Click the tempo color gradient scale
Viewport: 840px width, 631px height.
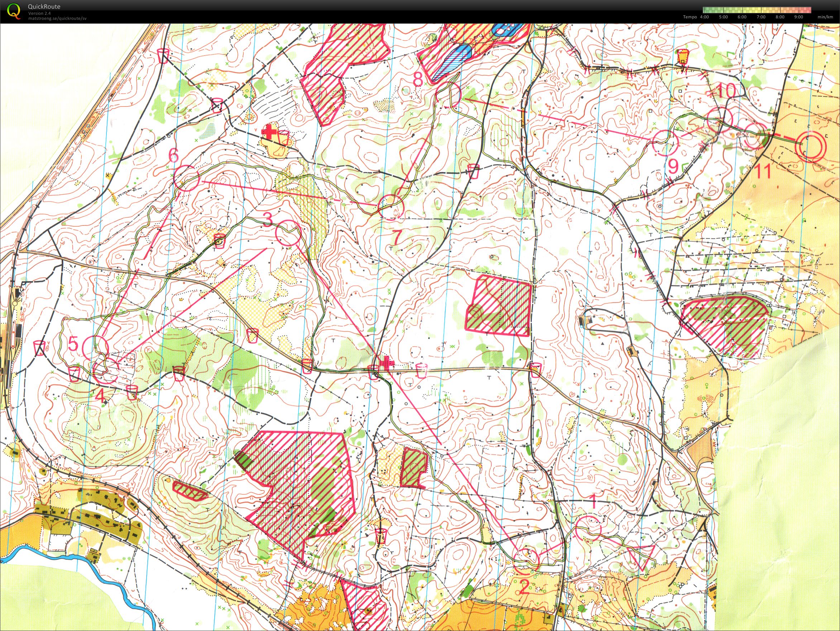pos(757,10)
